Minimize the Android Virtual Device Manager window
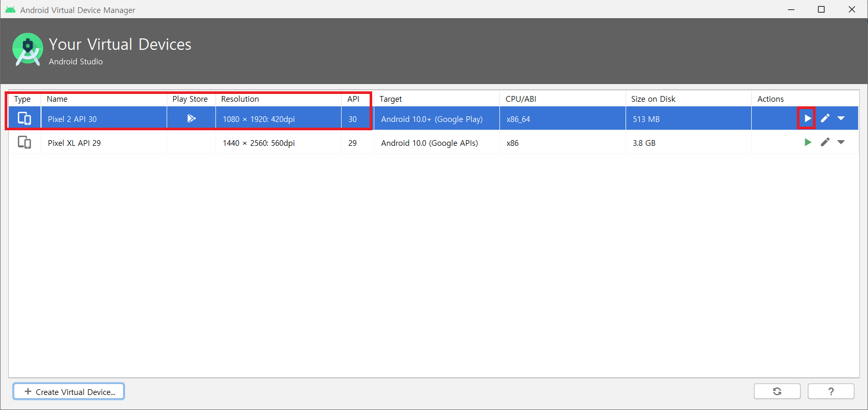Screen dimensions: 868x410 point(791,9)
